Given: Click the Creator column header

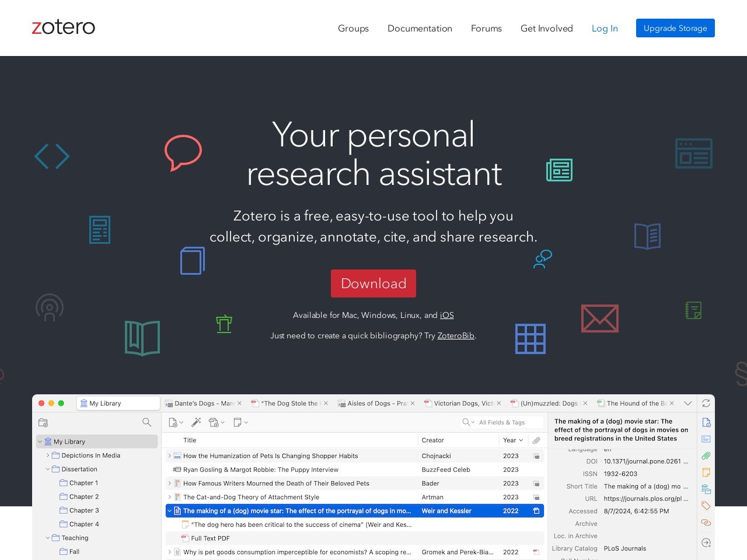Looking at the screenshot, I should (x=433, y=440).
